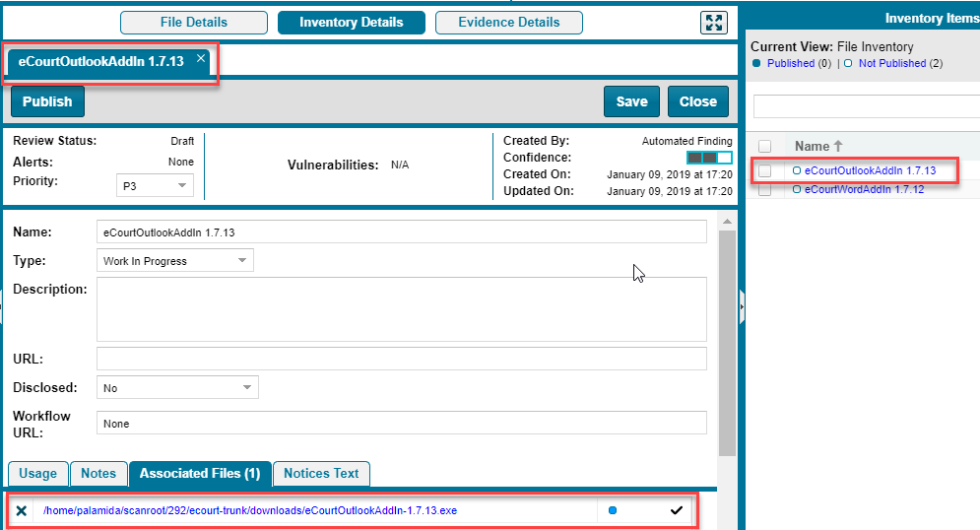
Task: Click the fullscreen expand icon
Action: (713, 23)
